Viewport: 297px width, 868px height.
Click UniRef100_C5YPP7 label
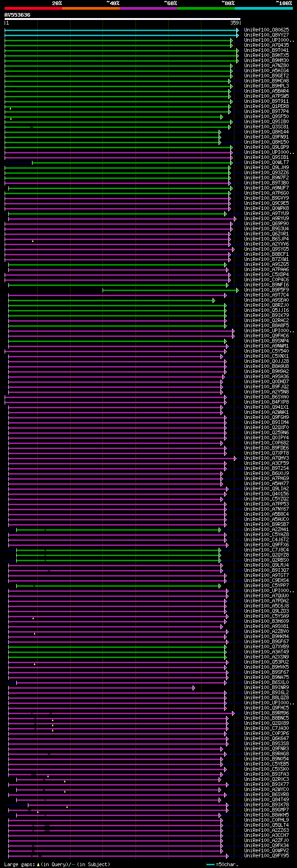[x=266, y=585]
